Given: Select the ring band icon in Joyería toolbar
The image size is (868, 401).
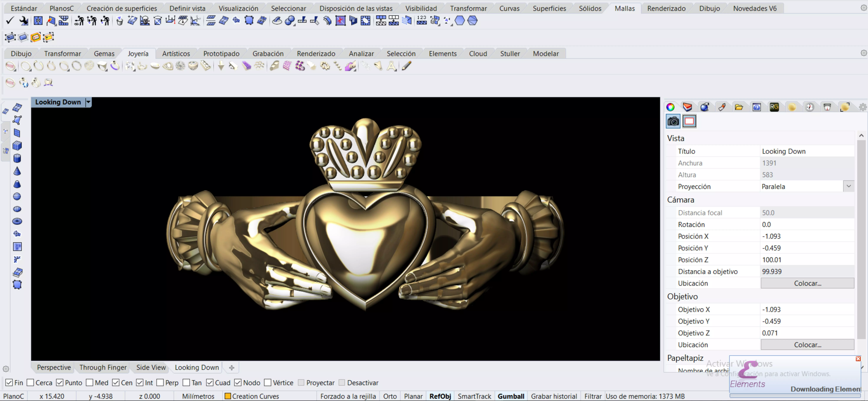Looking at the screenshot, I should coord(26,66).
